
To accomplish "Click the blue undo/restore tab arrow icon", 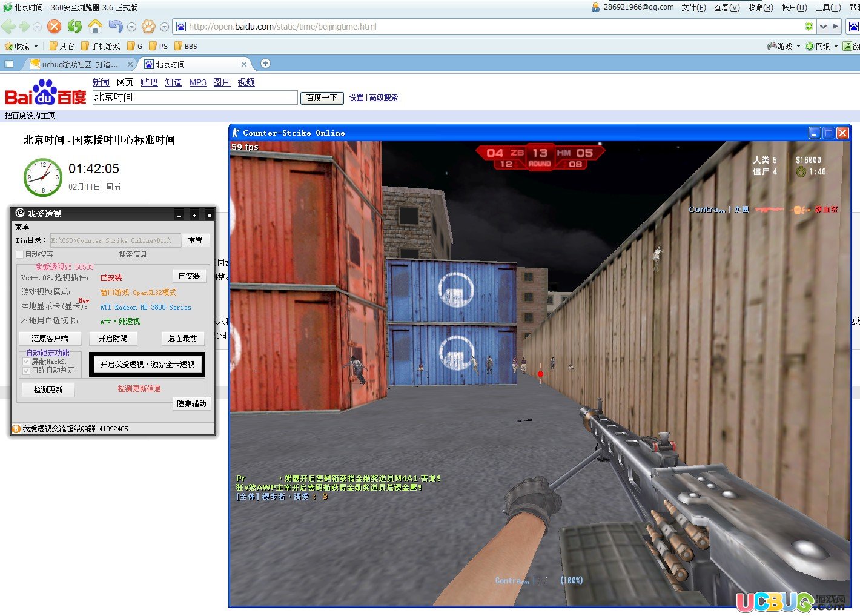I will point(115,26).
